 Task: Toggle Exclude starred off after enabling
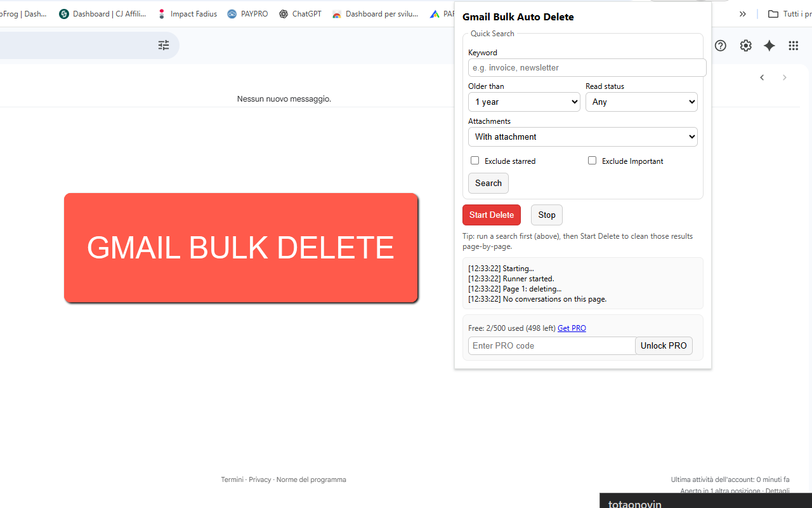pyautogui.click(x=475, y=160)
